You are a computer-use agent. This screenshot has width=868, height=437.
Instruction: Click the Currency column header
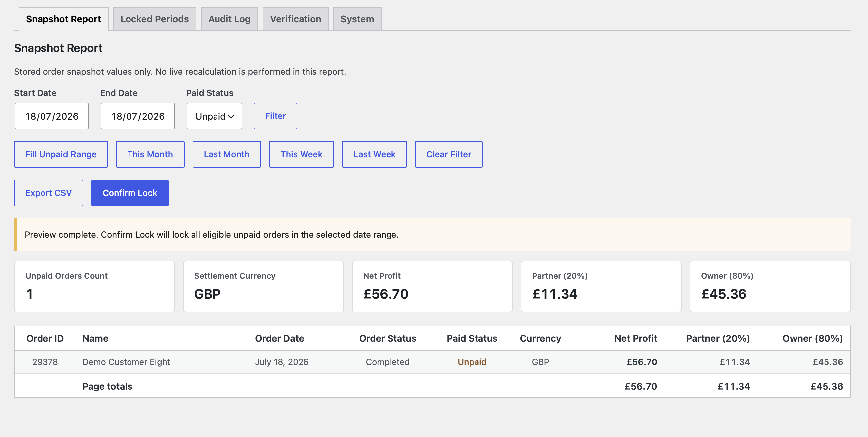(540, 338)
